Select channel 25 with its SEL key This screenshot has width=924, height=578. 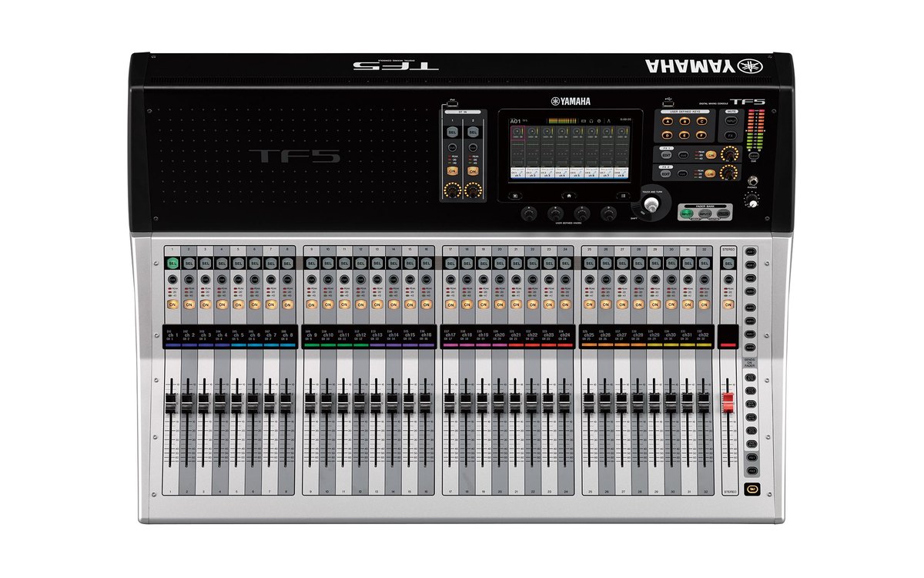point(589,264)
